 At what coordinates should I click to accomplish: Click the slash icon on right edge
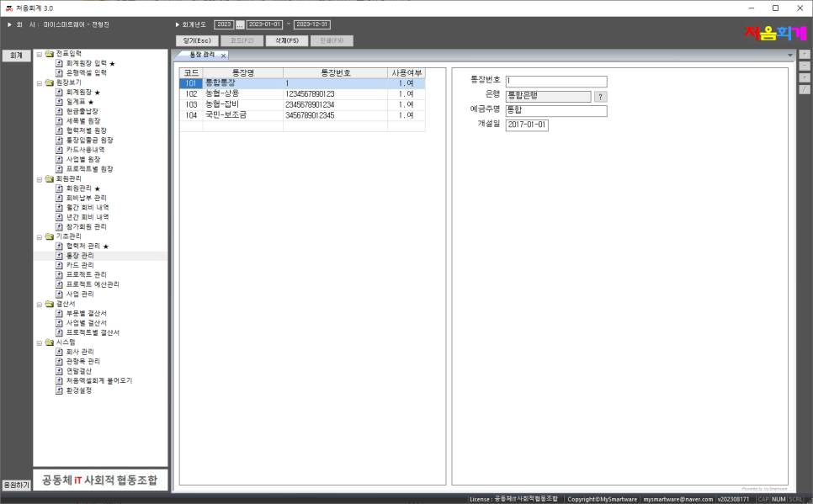click(805, 89)
